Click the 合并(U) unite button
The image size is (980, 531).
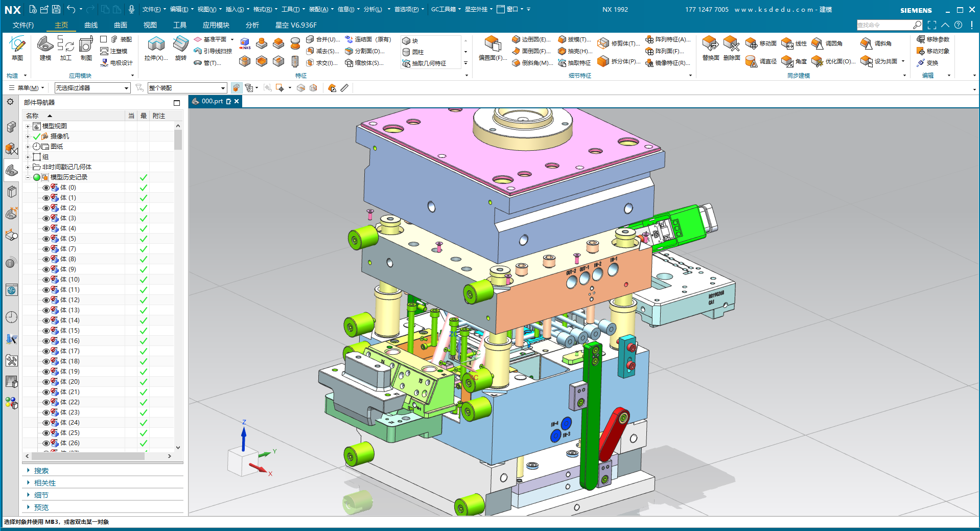pyautogui.click(x=322, y=39)
